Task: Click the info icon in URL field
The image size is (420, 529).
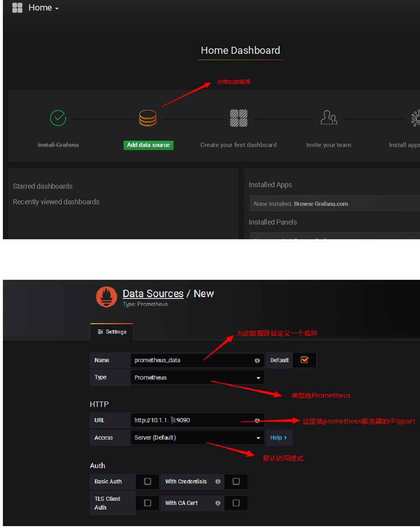Action: pos(257,420)
